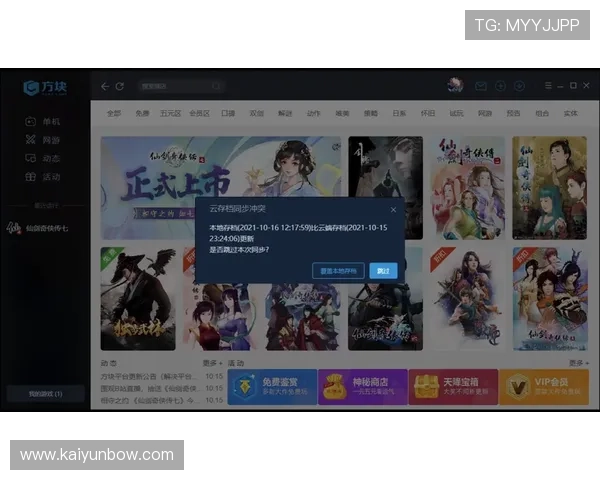Screen dimensions: 600x480
Task: Expand 我的游戏 (1) at the sidebar bottom
Action: point(44,394)
